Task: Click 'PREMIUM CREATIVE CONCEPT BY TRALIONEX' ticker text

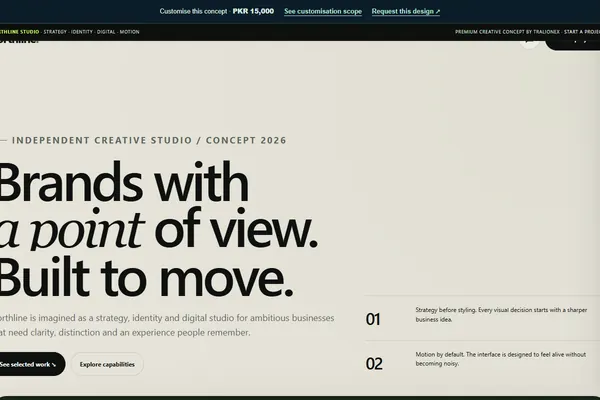Action: click(x=507, y=32)
